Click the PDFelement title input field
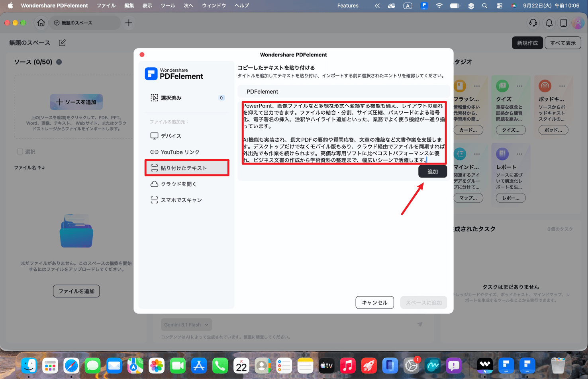Screen dimensions: 588x379 click(344, 92)
